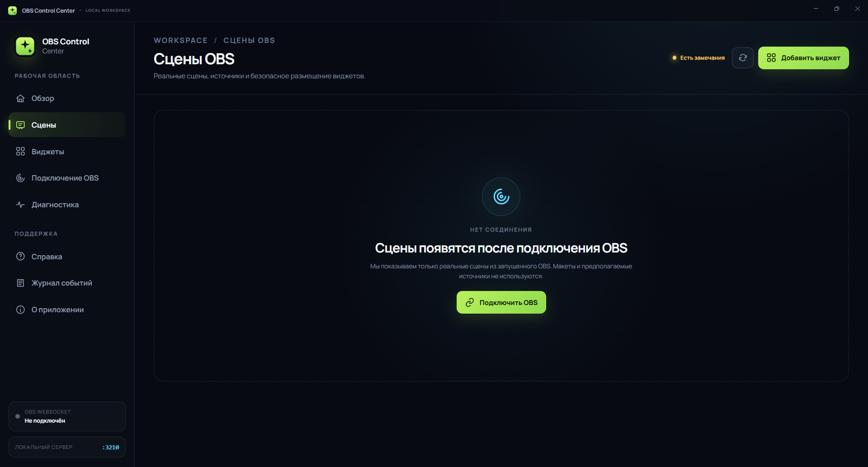The height and width of the screenshot is (467, 868).
Task: Click the Добавить виджет button label
Action: point(811,58)
